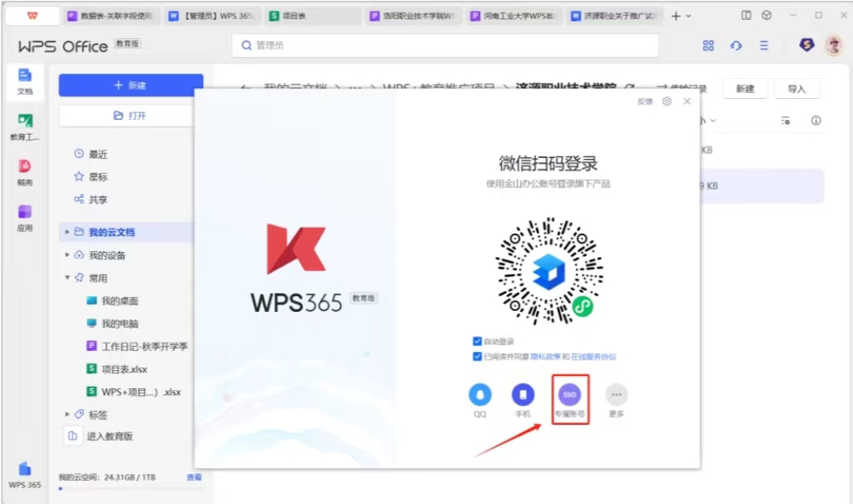Screen dimensions: 853x504
Task: Open 项目表.xlsx file
Action: (117, 369)
